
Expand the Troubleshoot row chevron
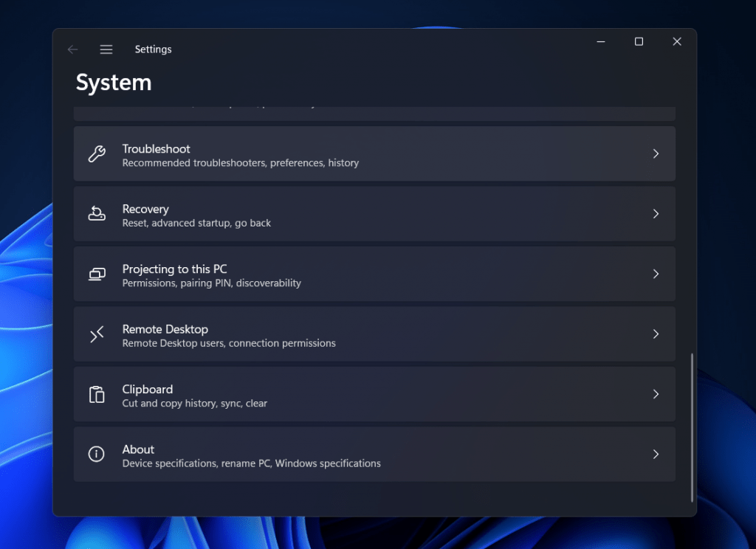[x=656, y=153]
